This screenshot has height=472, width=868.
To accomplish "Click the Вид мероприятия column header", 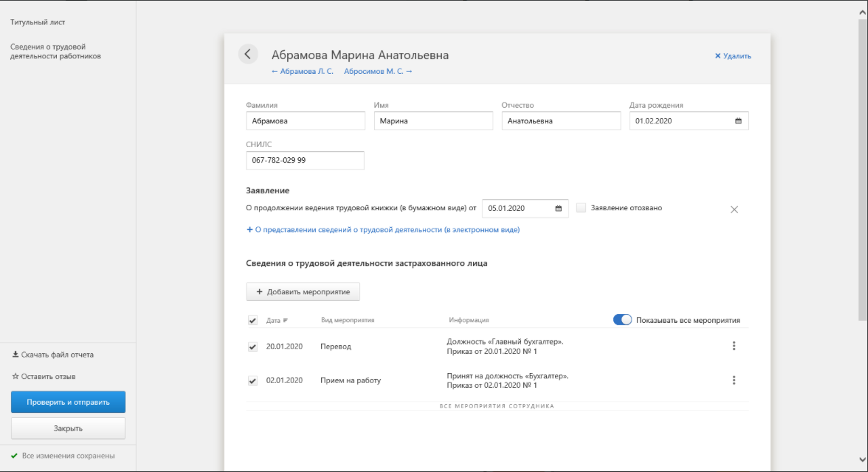I will tap(348, 320).
